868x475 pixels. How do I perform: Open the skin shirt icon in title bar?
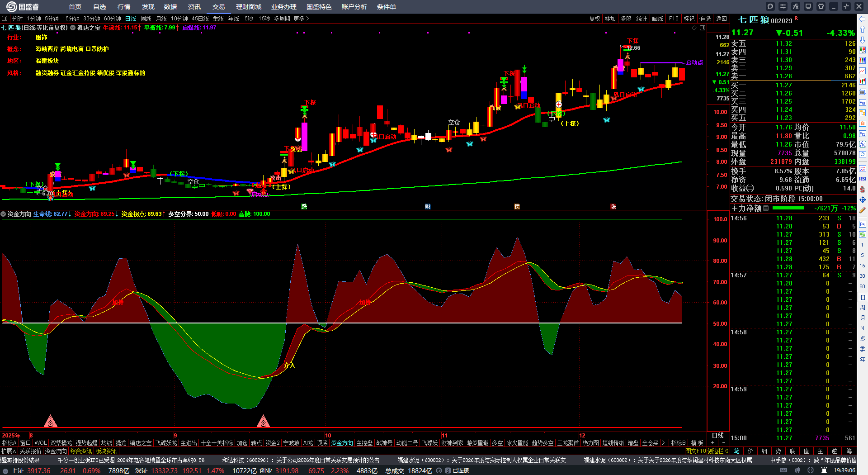point(821,6)
